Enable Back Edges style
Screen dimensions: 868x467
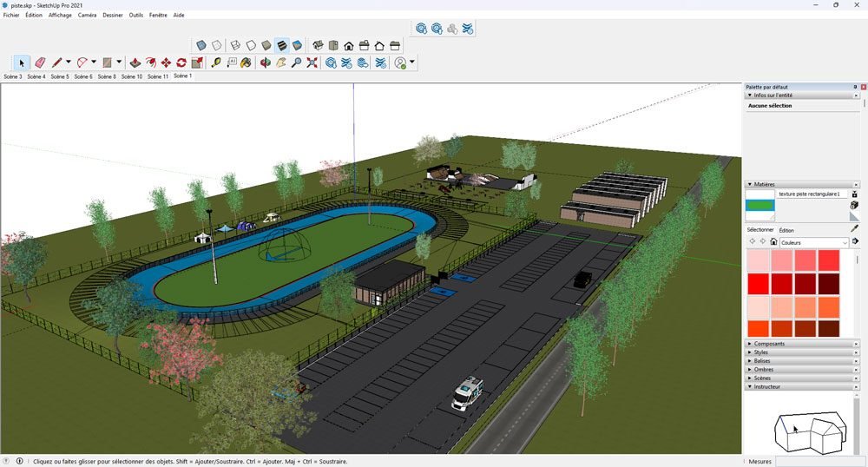[217, 45]
